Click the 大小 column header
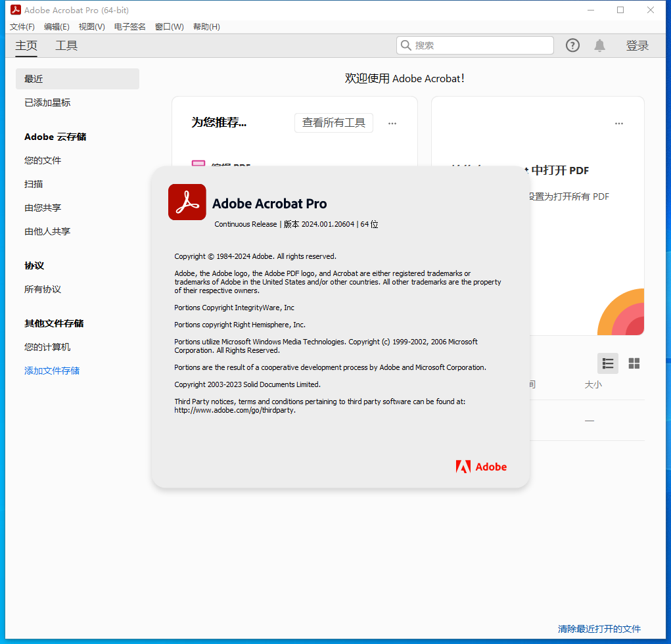Viewport: 671px width, 644px height. (593, 384)
